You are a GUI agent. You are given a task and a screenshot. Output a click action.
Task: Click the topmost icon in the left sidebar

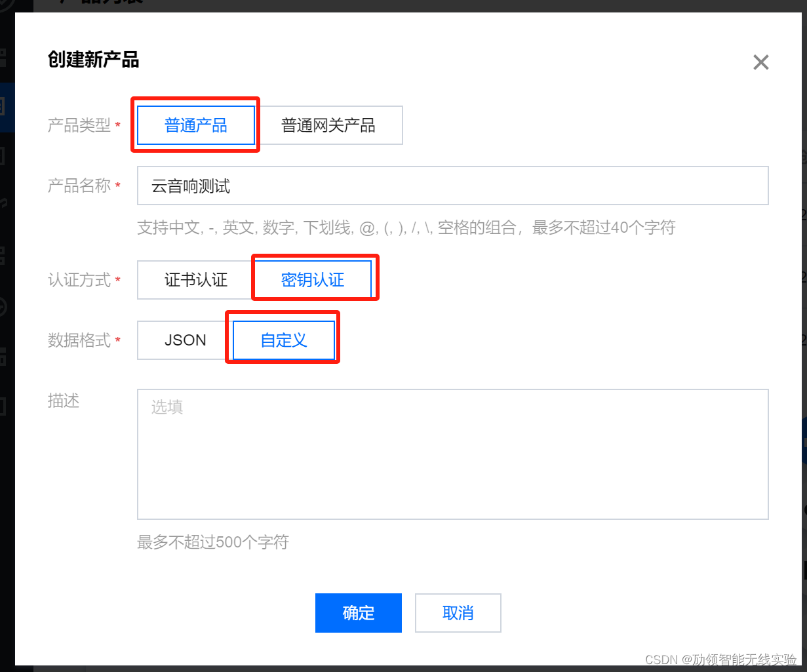pyautogui.click(x=5, y=5)
